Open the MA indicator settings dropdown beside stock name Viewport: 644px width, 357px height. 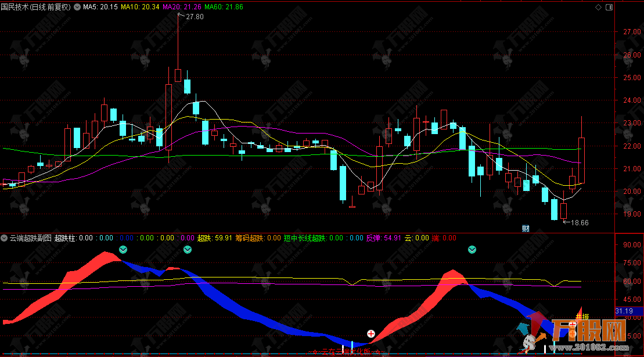click(x=77, y=8)
